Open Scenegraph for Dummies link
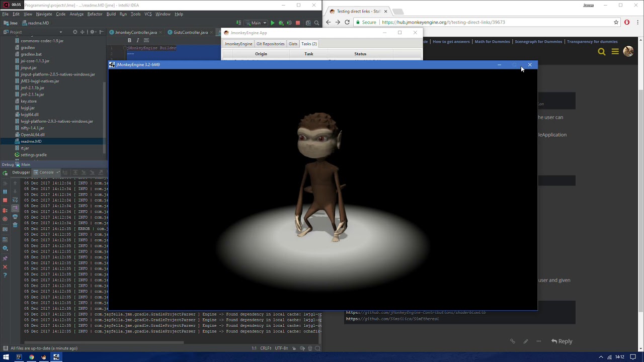The height and width of the screenshot is (362, 644). tap(538, 42)
